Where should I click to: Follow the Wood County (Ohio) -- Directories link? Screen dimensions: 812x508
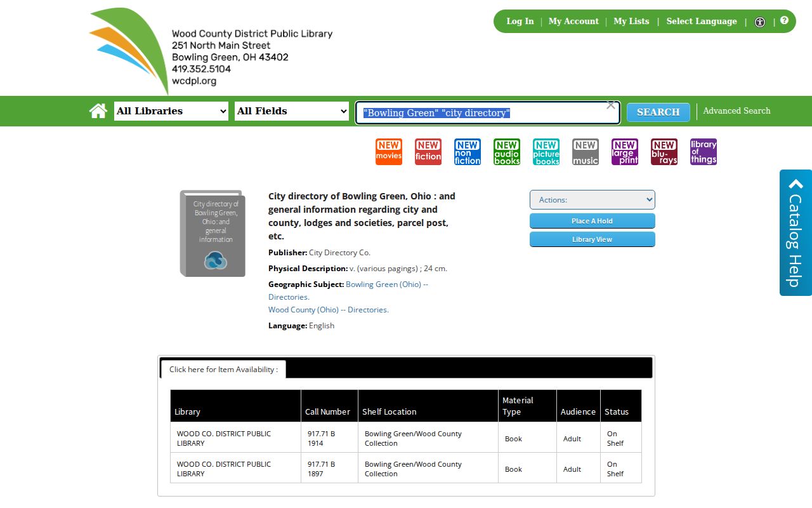click(329, 310)
